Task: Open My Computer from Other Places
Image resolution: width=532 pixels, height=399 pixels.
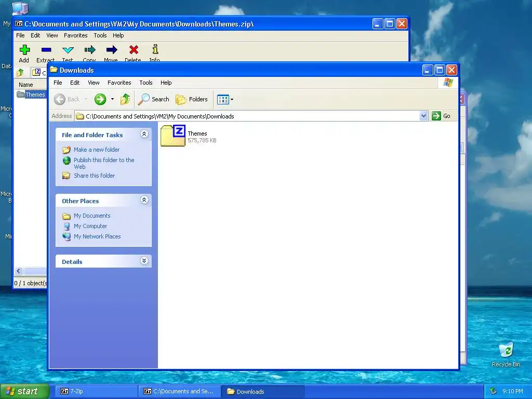Action: pos(90,226)
